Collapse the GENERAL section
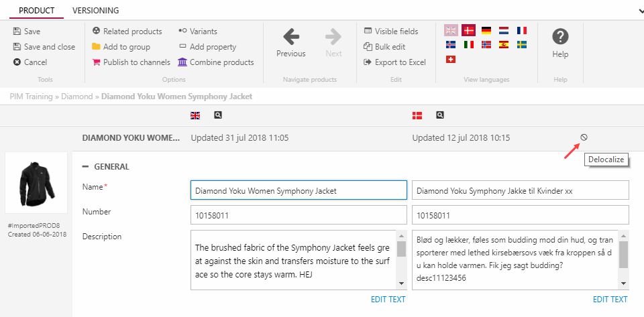Image resolution: width=644 pixels, height=317 pixels. tap(85, 167)
